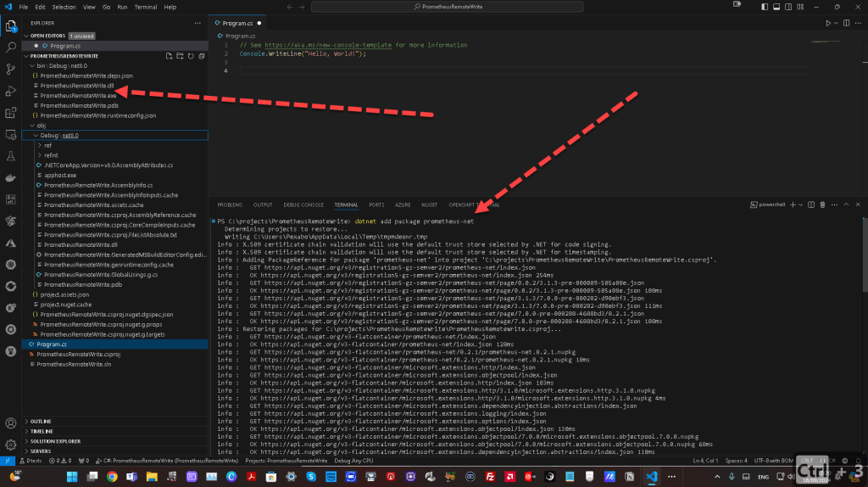Screen dimensions: 868x487
Task: Click the UTF-8 with BOM encoding
Action: click(x=773, y=461)
